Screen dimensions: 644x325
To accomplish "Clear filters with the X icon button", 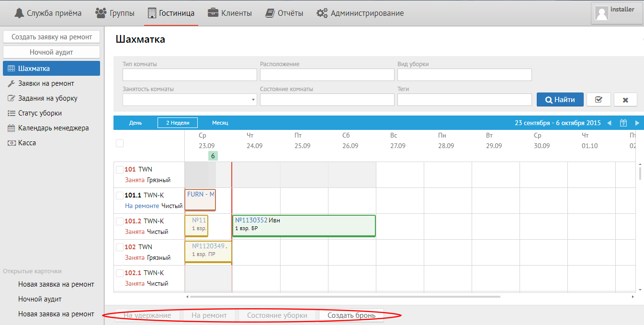I will tap(625, 100).
